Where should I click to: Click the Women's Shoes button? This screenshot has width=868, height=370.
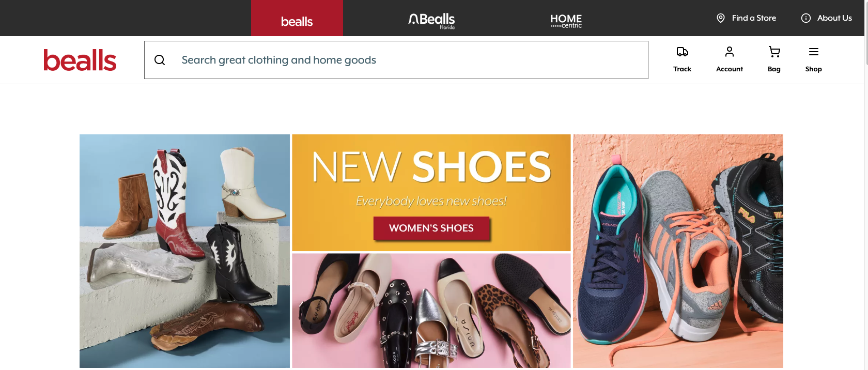tap(431, 228)
